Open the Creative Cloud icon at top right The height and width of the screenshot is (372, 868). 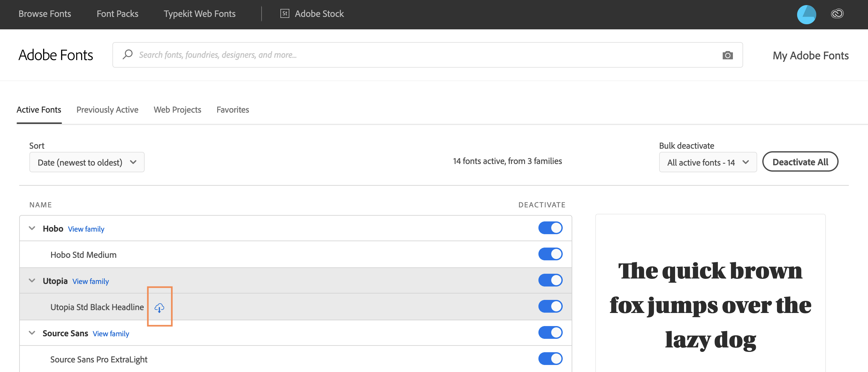coord(837,13)
